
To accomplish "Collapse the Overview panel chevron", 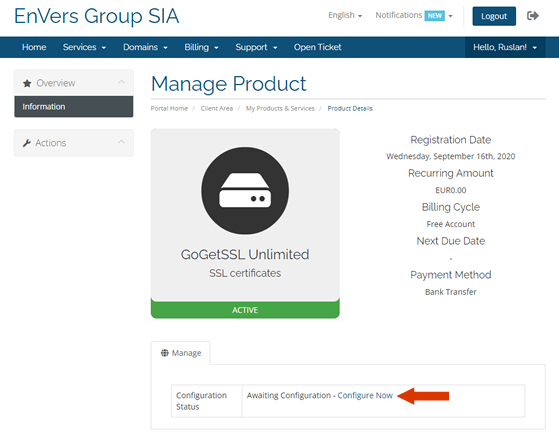I will [x=121, y=82].
